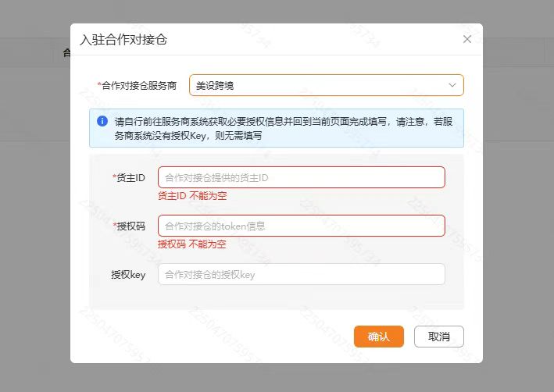Open the 美设跨境 combo box

pos(326,85)
